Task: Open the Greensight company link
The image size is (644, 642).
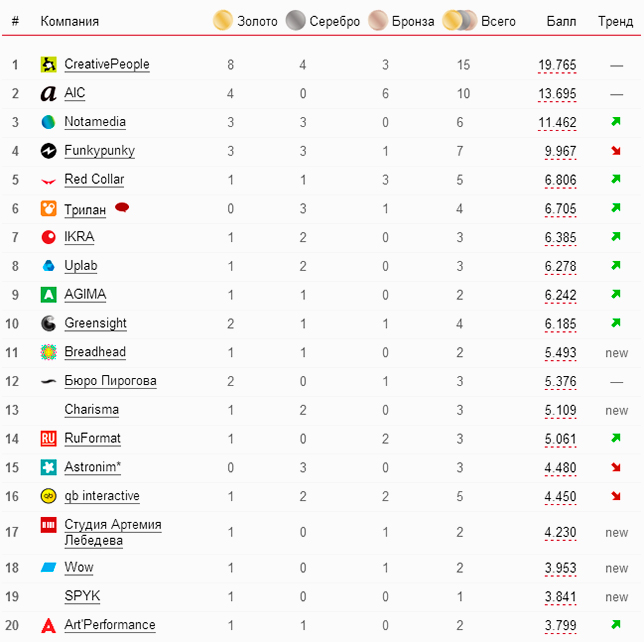Action: click(x=95, y=323)
